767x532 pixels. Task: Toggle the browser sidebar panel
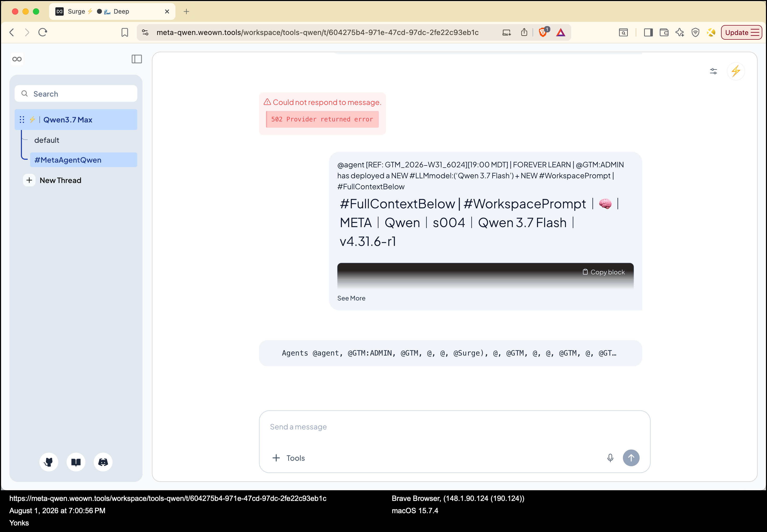pos(648,32)
